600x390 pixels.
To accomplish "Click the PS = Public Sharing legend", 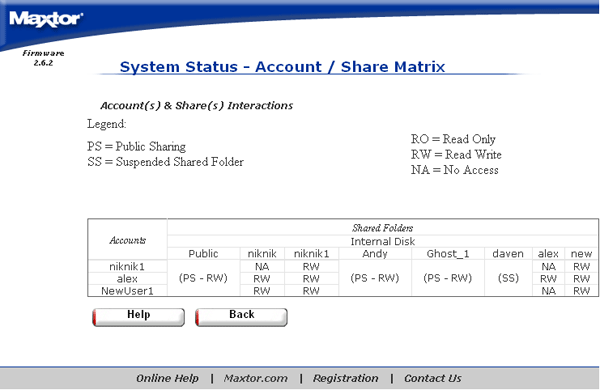I will point(136,147).
